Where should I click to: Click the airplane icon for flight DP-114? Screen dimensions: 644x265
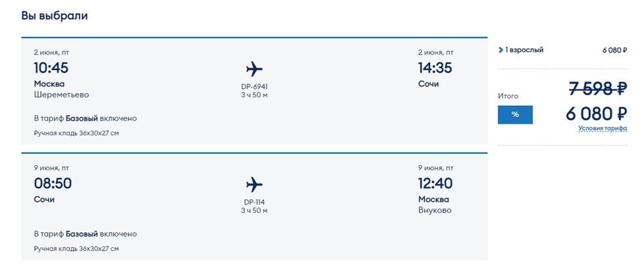[x=254, y=183]
